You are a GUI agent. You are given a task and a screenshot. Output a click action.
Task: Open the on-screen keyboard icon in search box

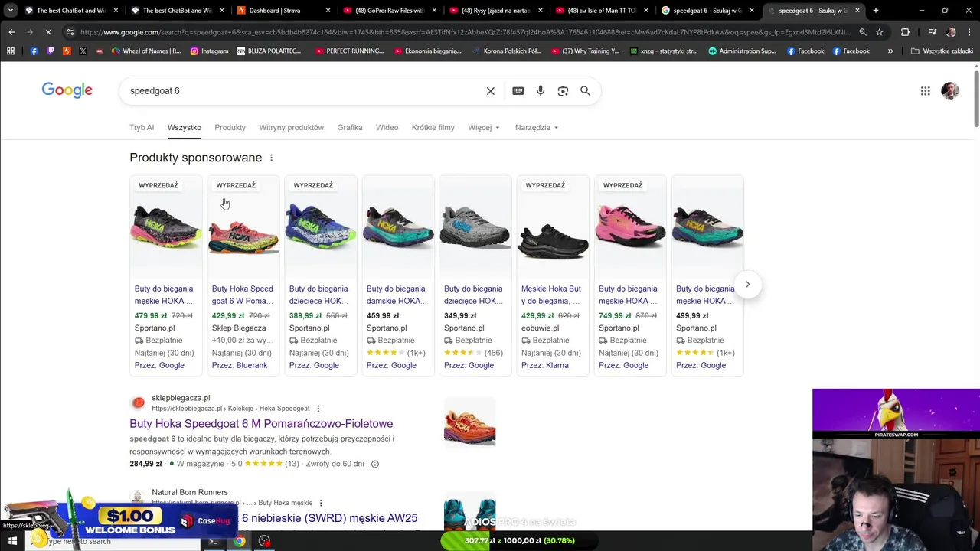pos(518,91)
